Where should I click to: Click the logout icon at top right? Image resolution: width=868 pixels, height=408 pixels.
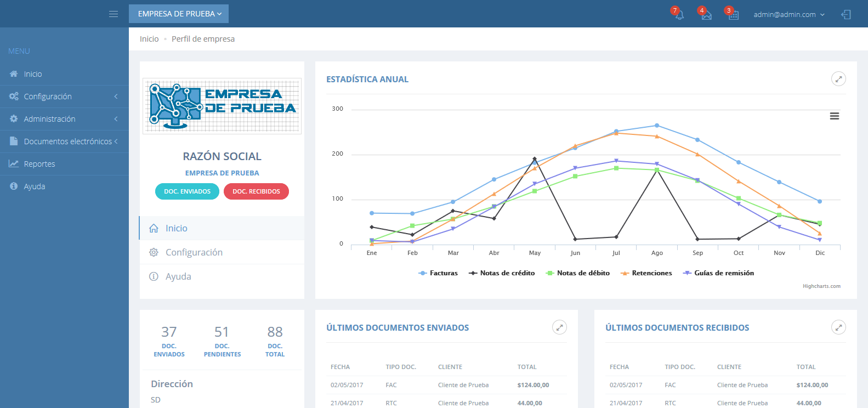(846, 15)
